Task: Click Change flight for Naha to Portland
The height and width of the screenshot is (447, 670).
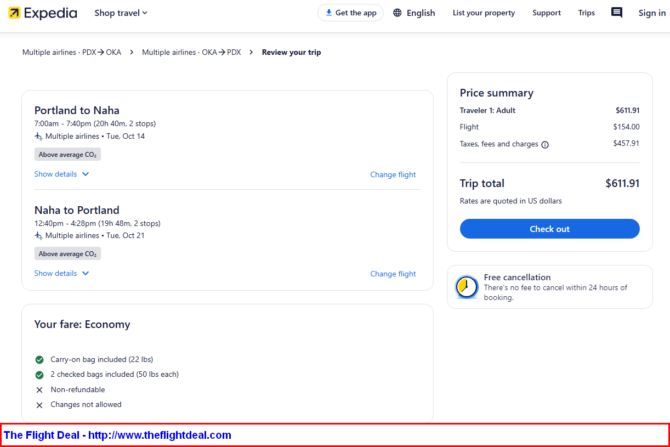Action: click(x=393, y=273)
